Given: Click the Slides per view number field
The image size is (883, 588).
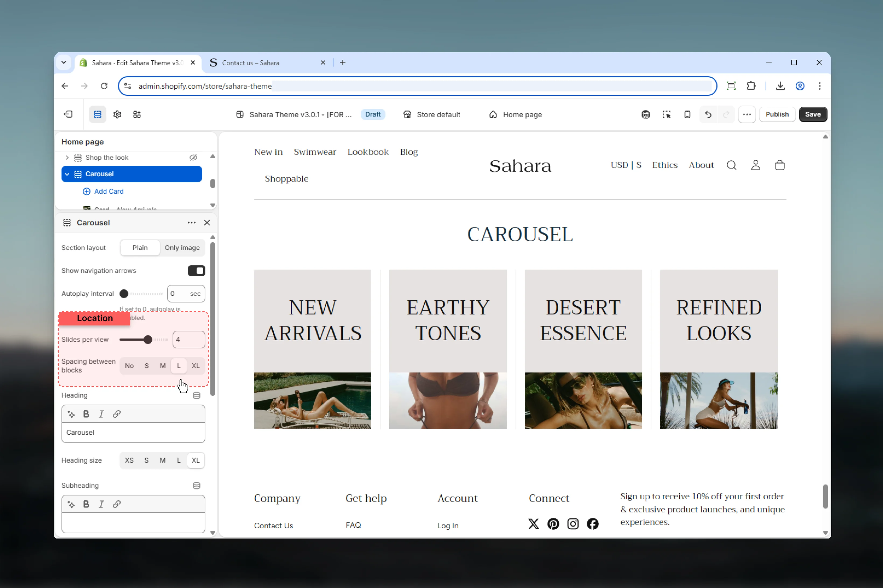Looking at the screenshot, I should (x=189, y=340).
